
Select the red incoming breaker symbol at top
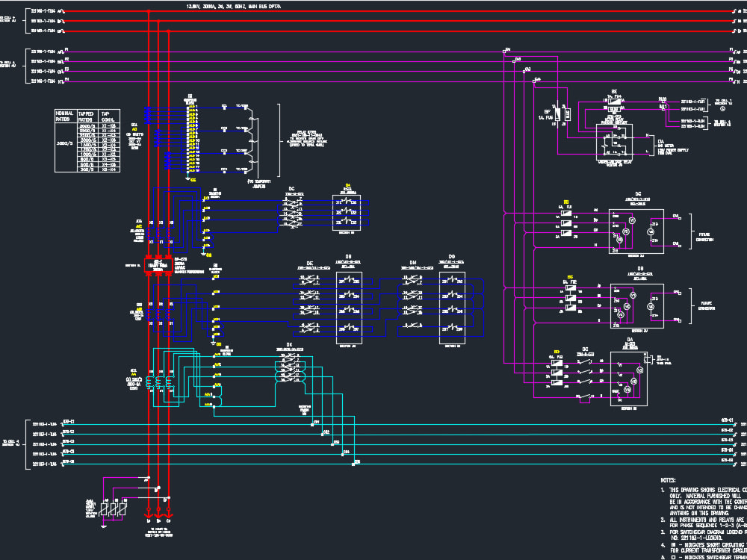pos(158,265)
